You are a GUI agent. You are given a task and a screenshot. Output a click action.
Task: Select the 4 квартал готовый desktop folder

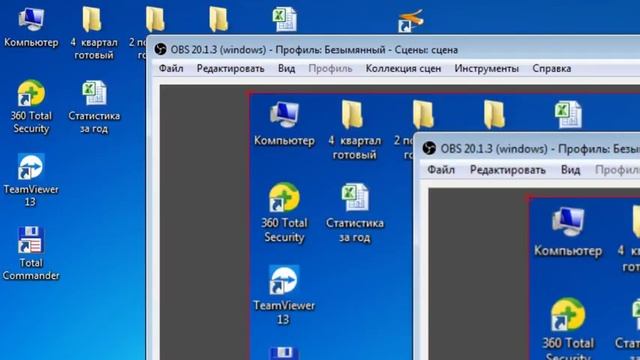click(x=93, y=33)
